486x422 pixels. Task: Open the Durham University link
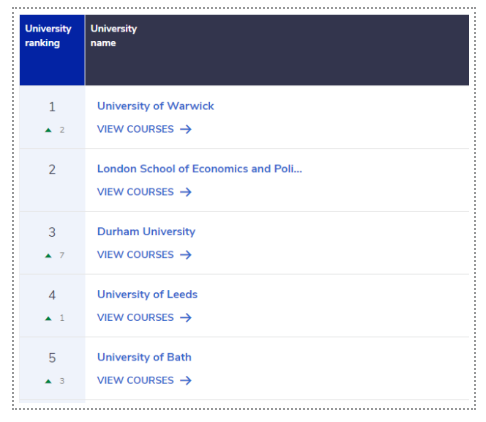tap(146, 231)
